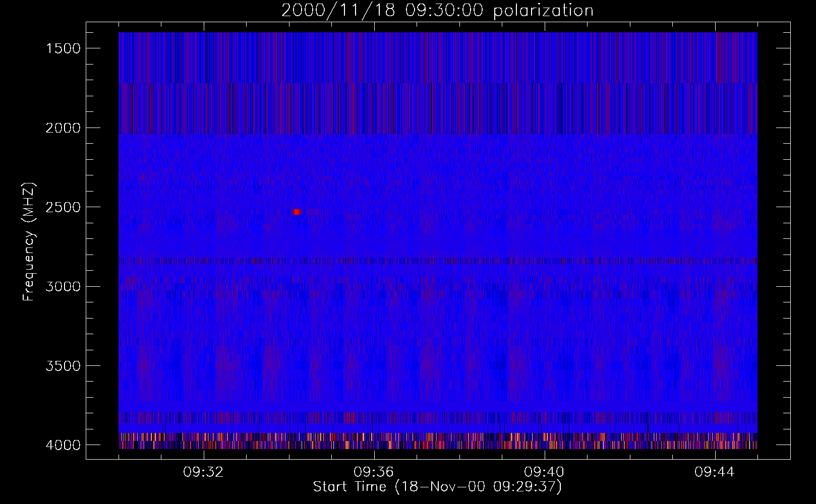Select the 2500 frequency axis label

point(63,207)
